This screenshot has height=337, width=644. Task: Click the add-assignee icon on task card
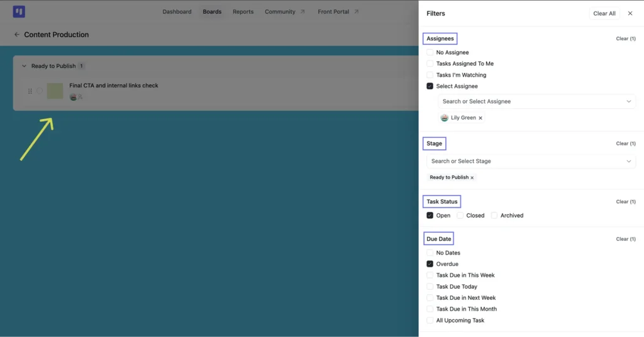tap(80, 97)
